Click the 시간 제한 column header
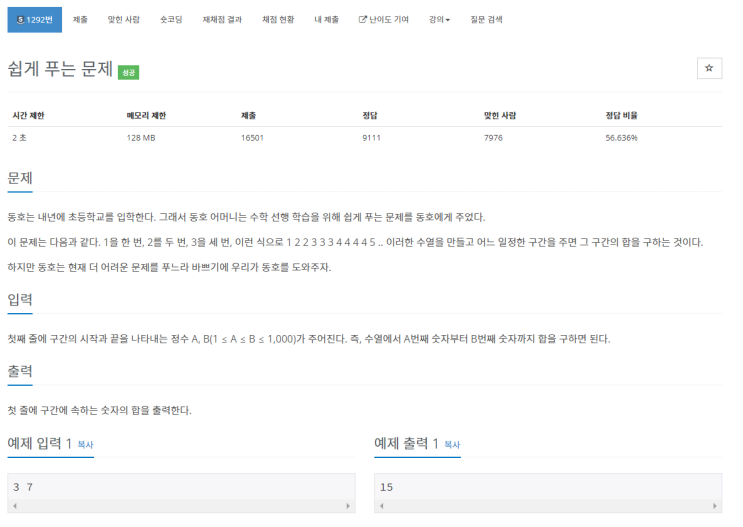743x527 pixels. coord(28,116)
